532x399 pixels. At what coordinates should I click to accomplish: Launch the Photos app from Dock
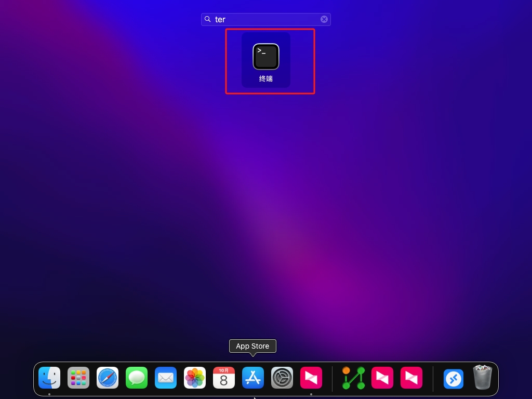[x=195, y=378]
